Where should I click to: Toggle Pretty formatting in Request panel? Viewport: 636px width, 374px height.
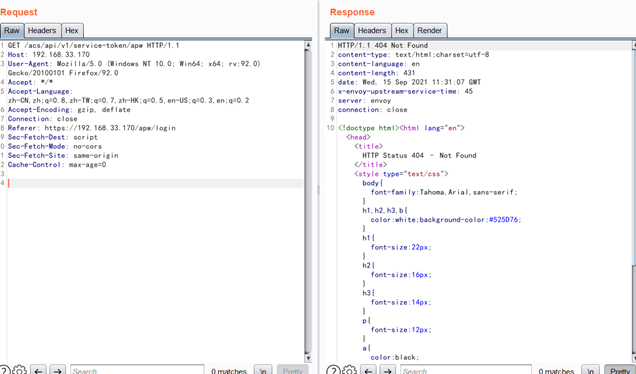pyautogui.click(x=292, y=370)
